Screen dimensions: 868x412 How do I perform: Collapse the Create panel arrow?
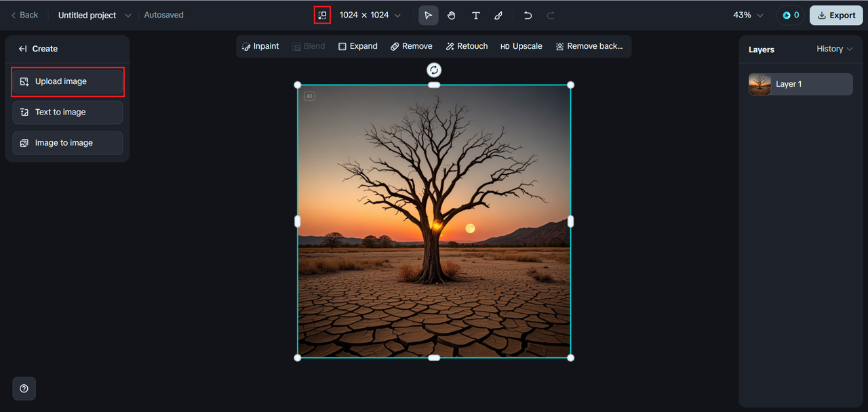pyautogui.click(x=22, y=49)
